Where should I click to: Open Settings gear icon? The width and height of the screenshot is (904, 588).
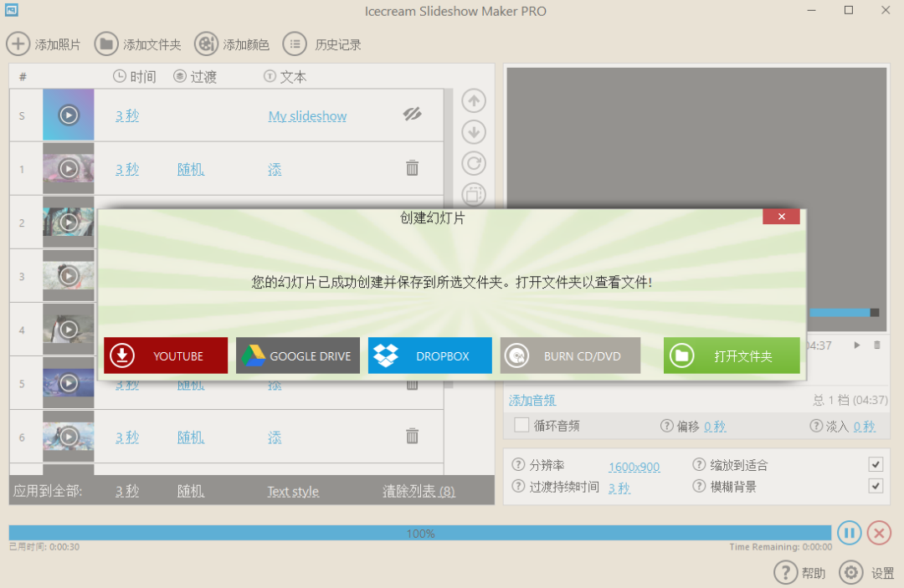point(851,572)
